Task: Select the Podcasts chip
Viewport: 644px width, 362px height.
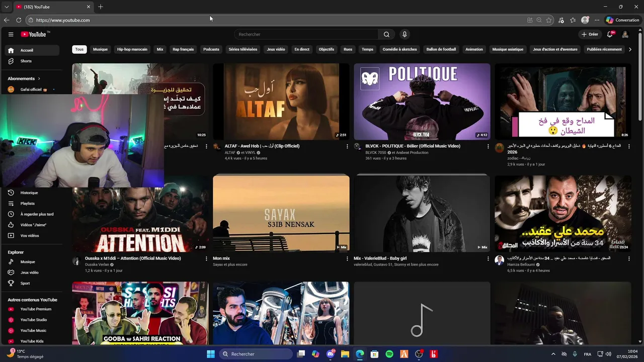Action: [211, 49]
